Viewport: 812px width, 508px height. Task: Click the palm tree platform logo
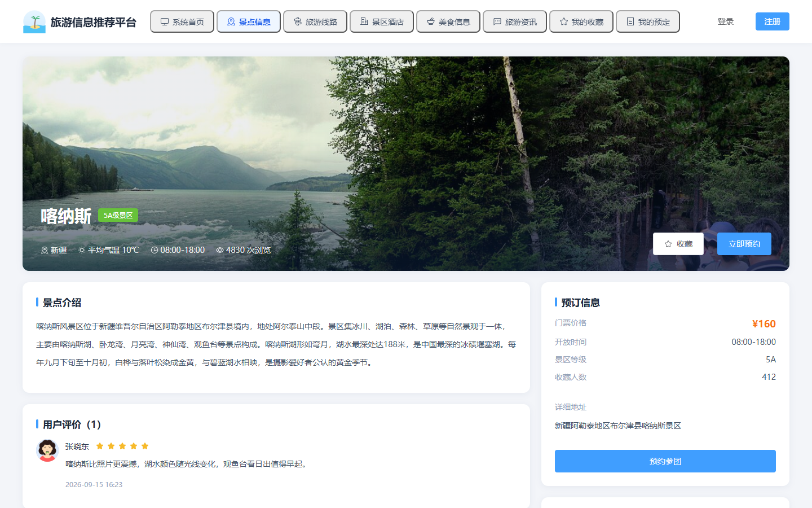click(34, 22)
